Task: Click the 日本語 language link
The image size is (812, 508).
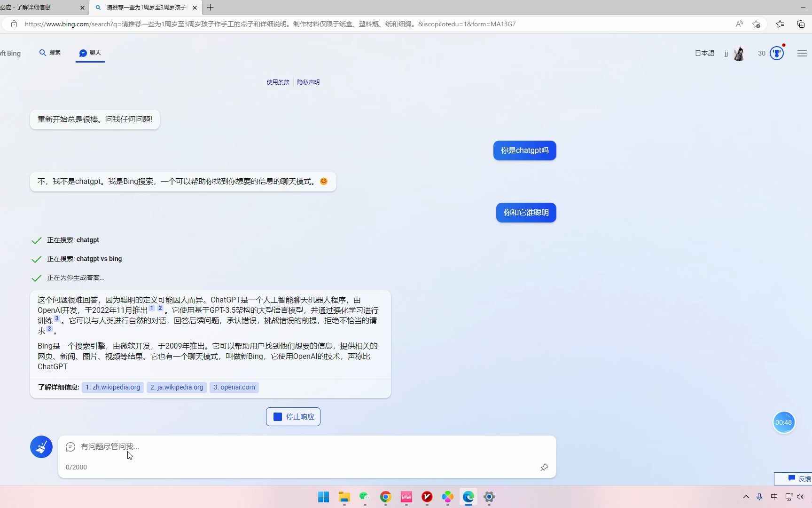Action: click(704, 53)
